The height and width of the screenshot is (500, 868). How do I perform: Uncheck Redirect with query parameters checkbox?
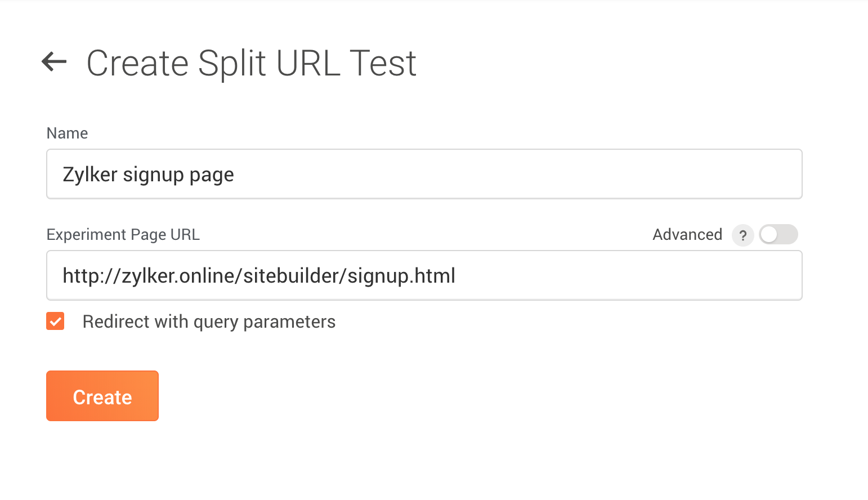[55, 322]
